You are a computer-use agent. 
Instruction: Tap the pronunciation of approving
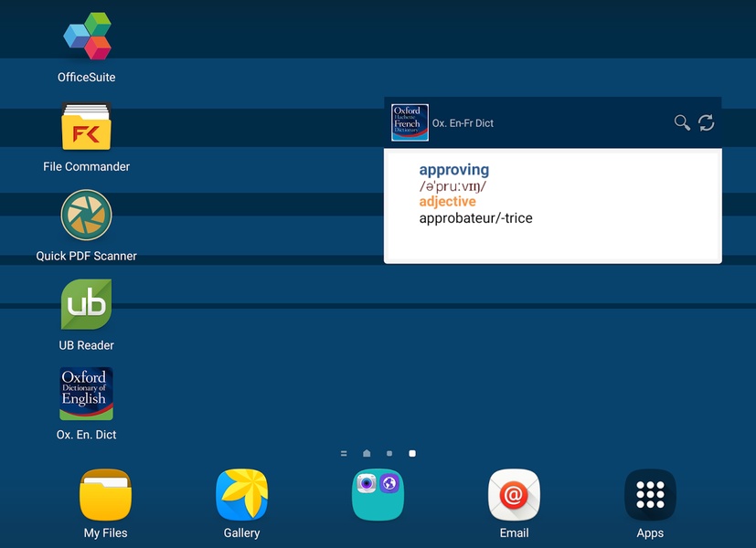pos(453,186)
